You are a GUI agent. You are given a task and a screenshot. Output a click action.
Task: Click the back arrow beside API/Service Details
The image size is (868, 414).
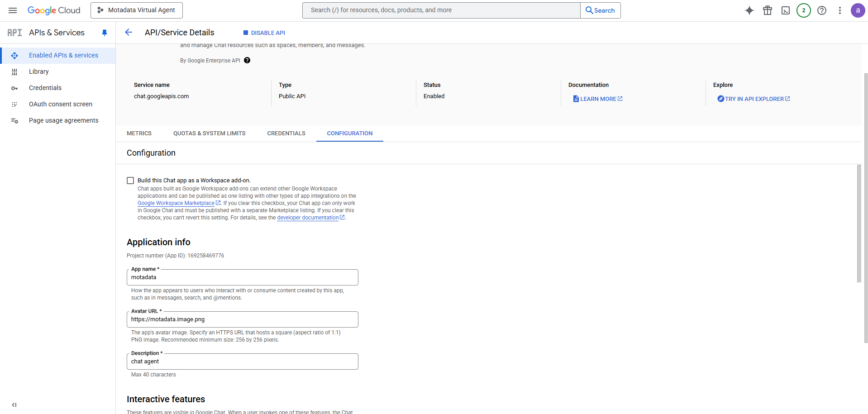[129, 32]
